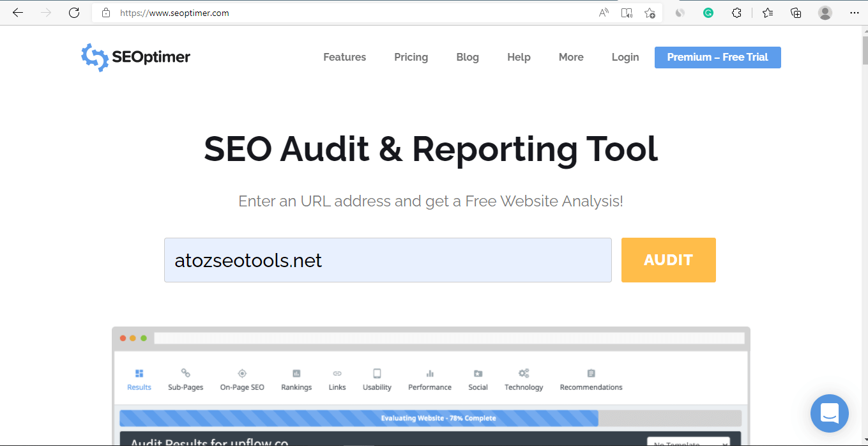Focus the URL input containing atozseotools.net

[x=388, y=260]
